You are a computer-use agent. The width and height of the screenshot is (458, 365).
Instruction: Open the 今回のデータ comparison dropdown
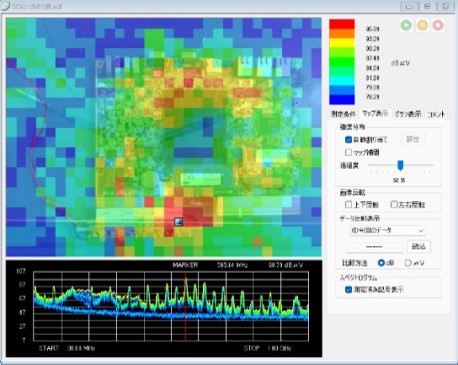pyautogui.click(x=387, y=230)
